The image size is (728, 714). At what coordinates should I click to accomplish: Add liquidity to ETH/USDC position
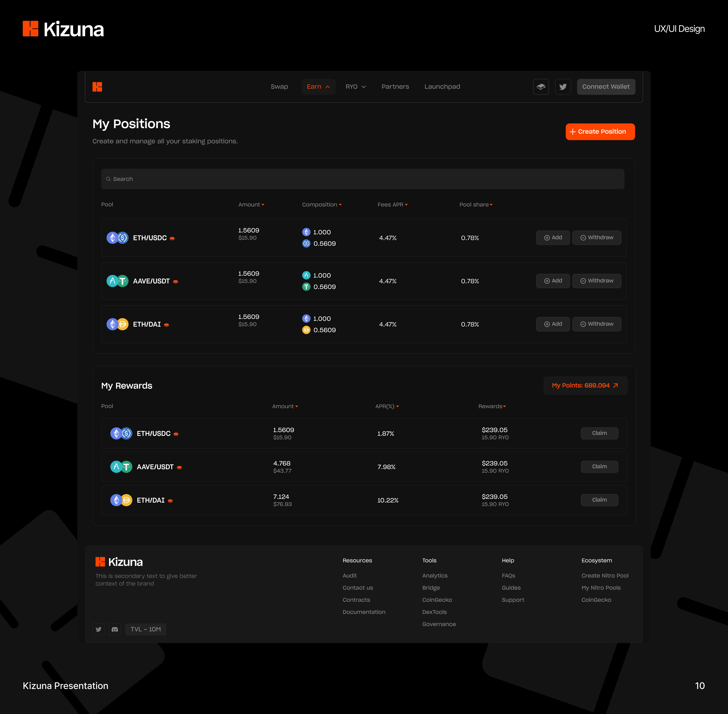553,238
